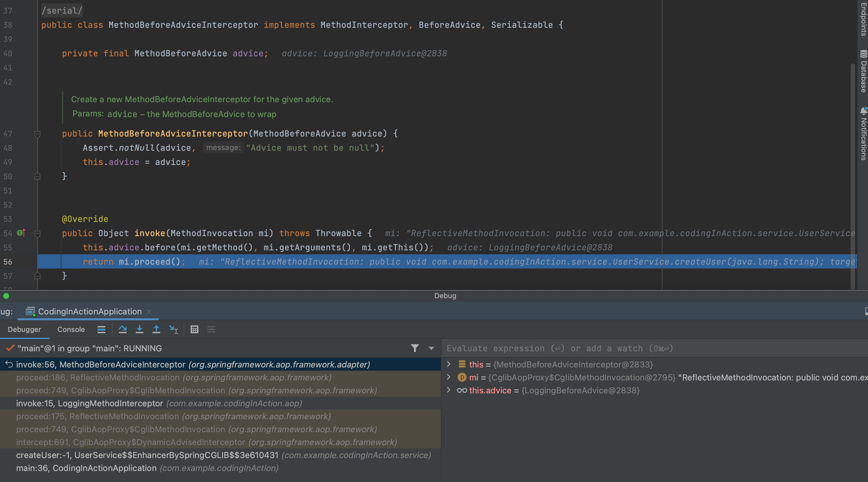Expand the 'mi' variable node
The image size is (868, 482).
pos(449,377)
